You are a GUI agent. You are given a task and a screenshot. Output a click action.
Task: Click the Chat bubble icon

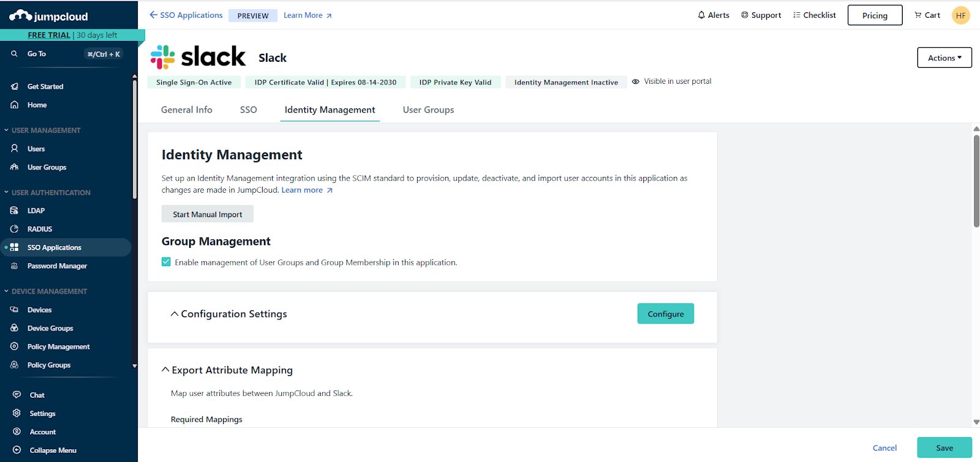(x=17, y=395)
